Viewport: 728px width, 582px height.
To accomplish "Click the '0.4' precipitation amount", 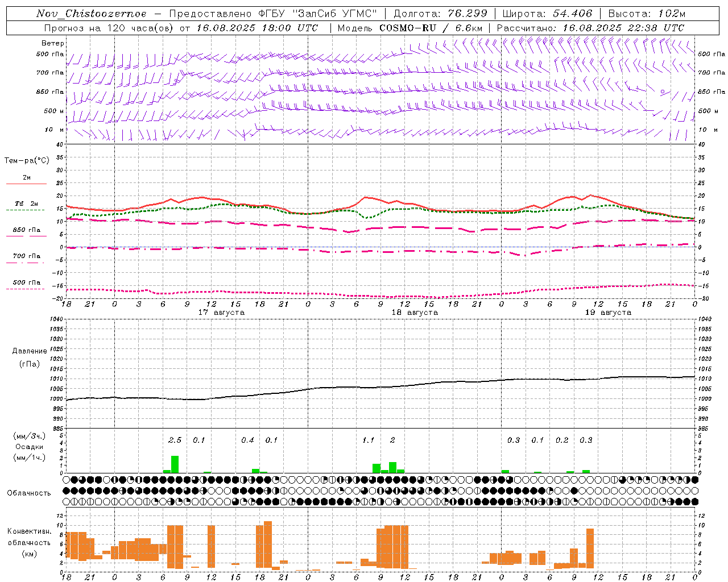I will coord(247,440).
